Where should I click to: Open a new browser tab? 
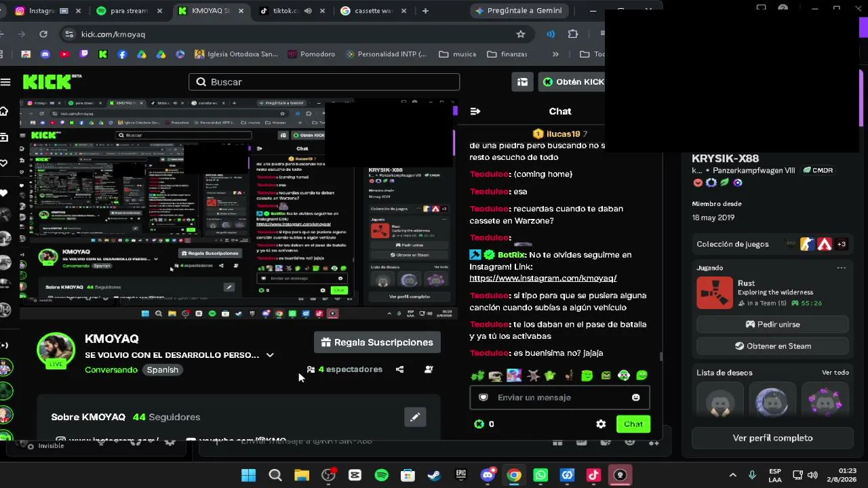click(425, 11)
